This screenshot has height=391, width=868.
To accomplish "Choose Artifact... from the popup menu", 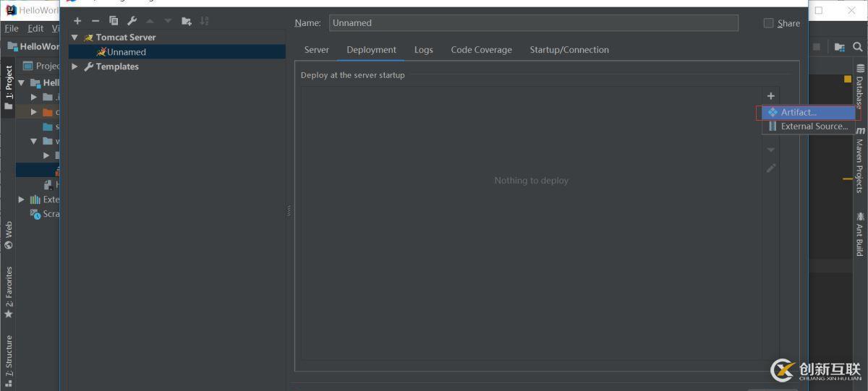I will pyautogui.click(x=808, y=113).
